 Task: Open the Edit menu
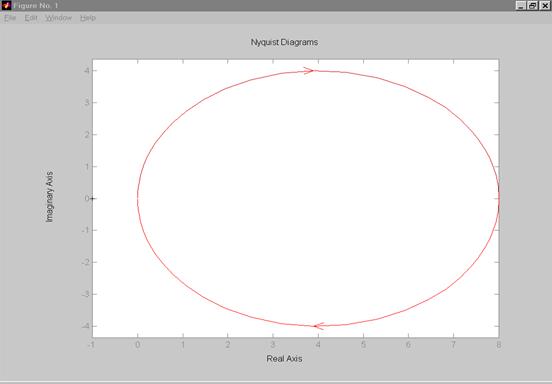31,18
